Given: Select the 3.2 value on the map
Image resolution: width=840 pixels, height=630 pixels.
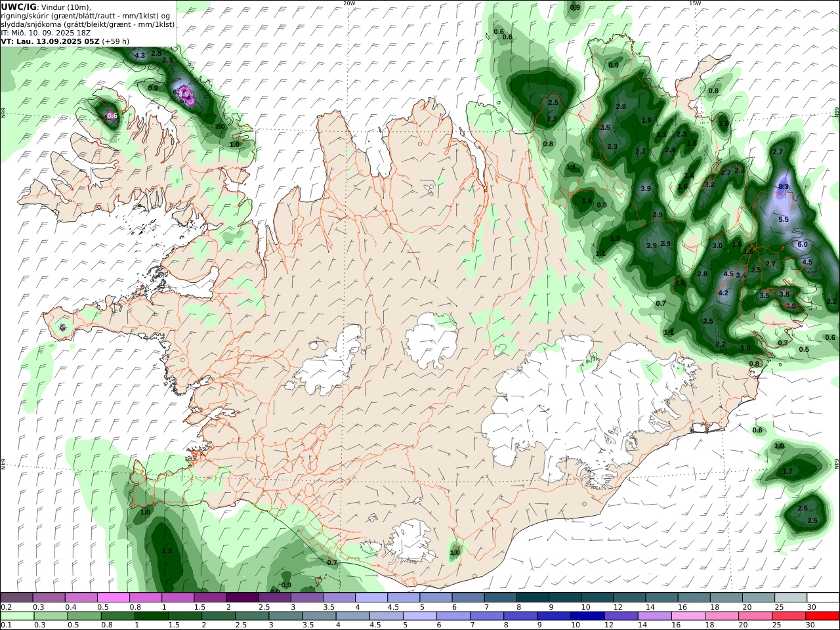Looking at the screenshot, I should click(x=709, y=185).
